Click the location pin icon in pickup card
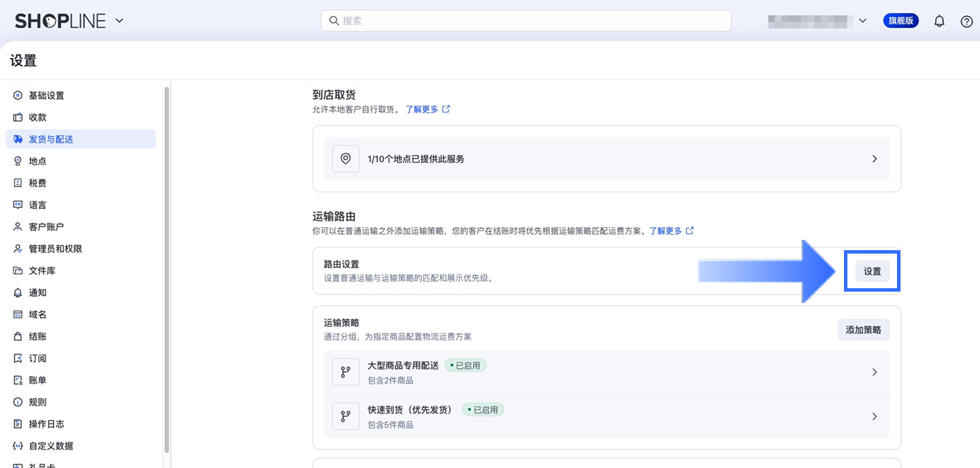The height and width of the screenshot is (468, 980). click(345, 159)
